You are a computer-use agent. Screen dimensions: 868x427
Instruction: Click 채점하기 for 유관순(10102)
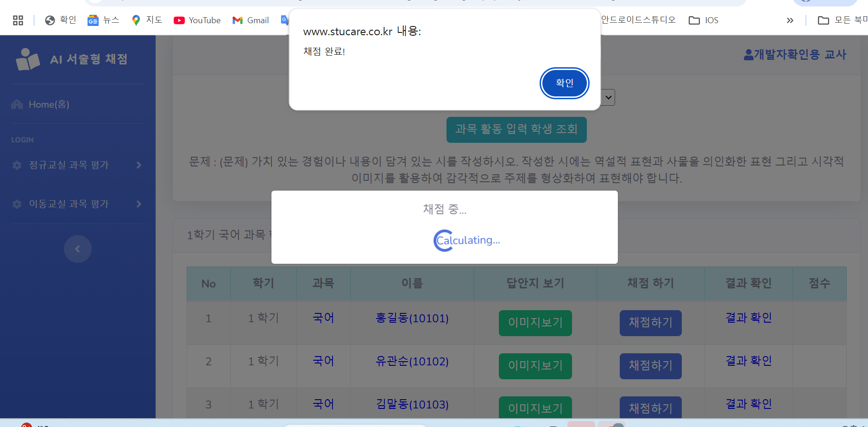tap(651, 366)
